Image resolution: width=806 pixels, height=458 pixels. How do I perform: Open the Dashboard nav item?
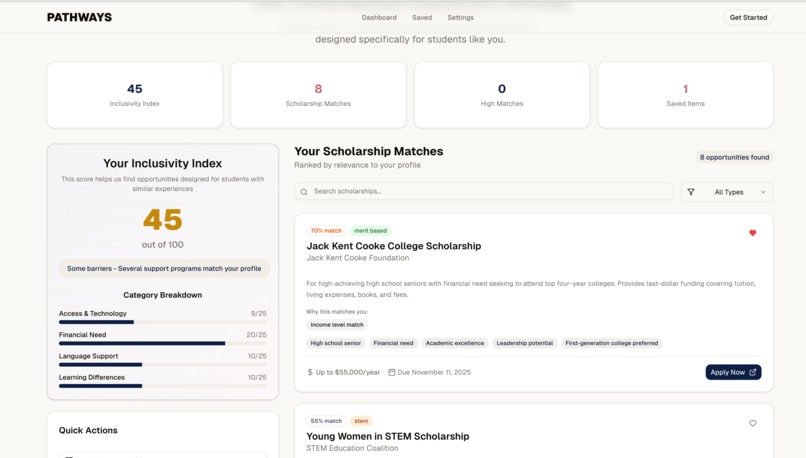tap(379, 17)
